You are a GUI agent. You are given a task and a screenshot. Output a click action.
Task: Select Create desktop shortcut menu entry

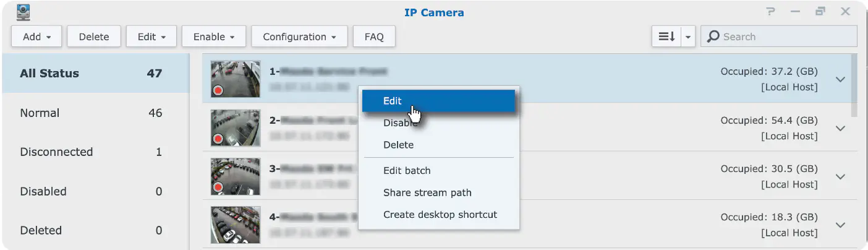click(440, 215)
